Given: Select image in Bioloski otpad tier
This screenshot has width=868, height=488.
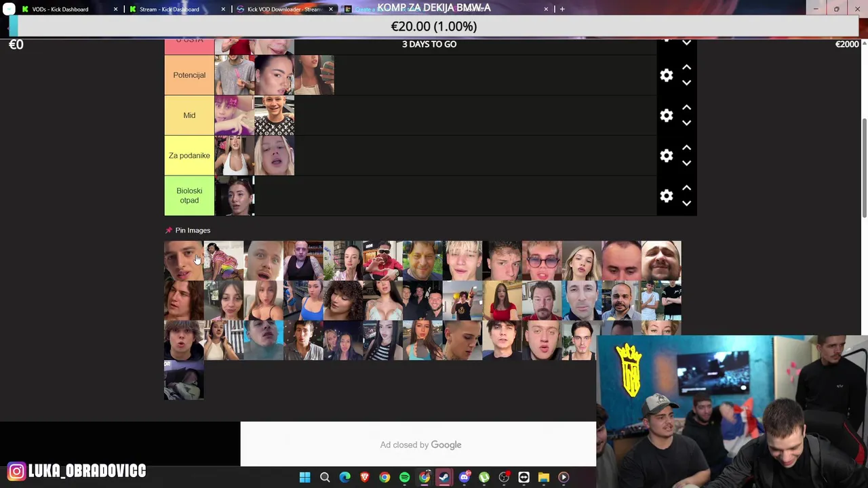Looking at the screenshot, I should coord(235,196).
